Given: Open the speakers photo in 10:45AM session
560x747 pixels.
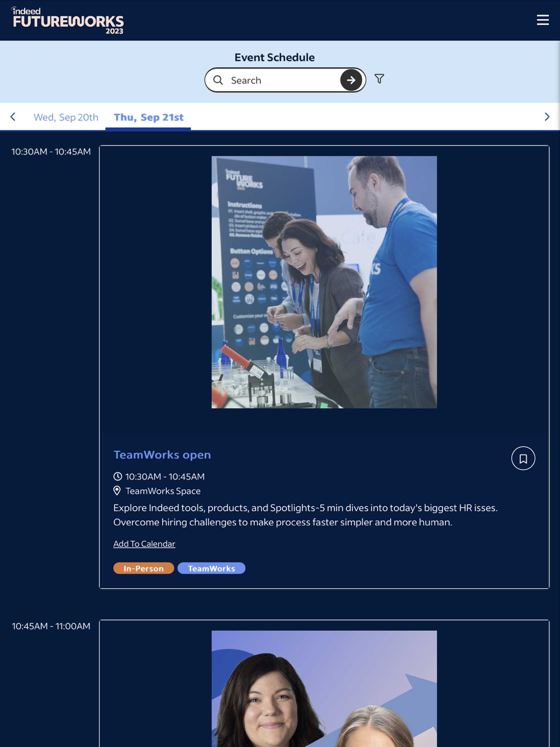Looking at the screenshot, I should click(324, 689).
